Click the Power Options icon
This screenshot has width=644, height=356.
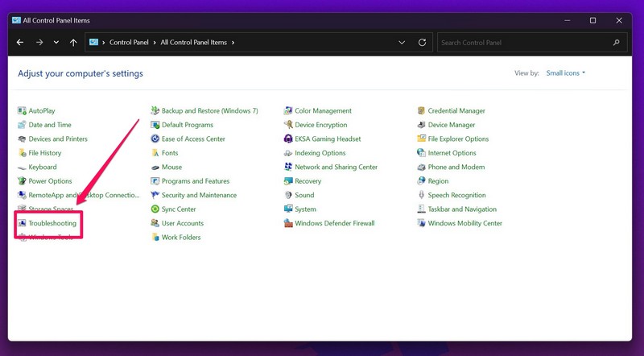point(22,181)
